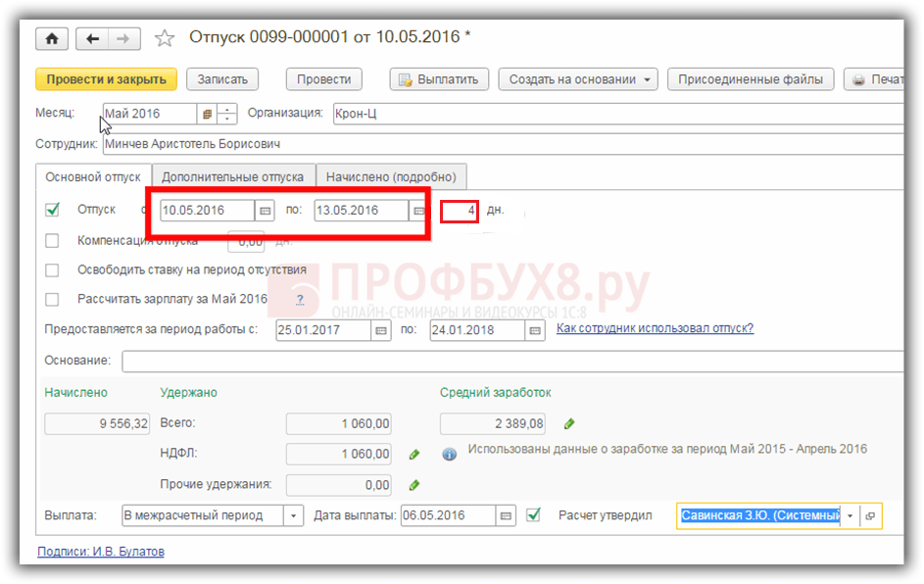Screen dimensions: 924x584
Task: Open calendar for vacation end date 13.05.2016
Action: coord(418,211)
